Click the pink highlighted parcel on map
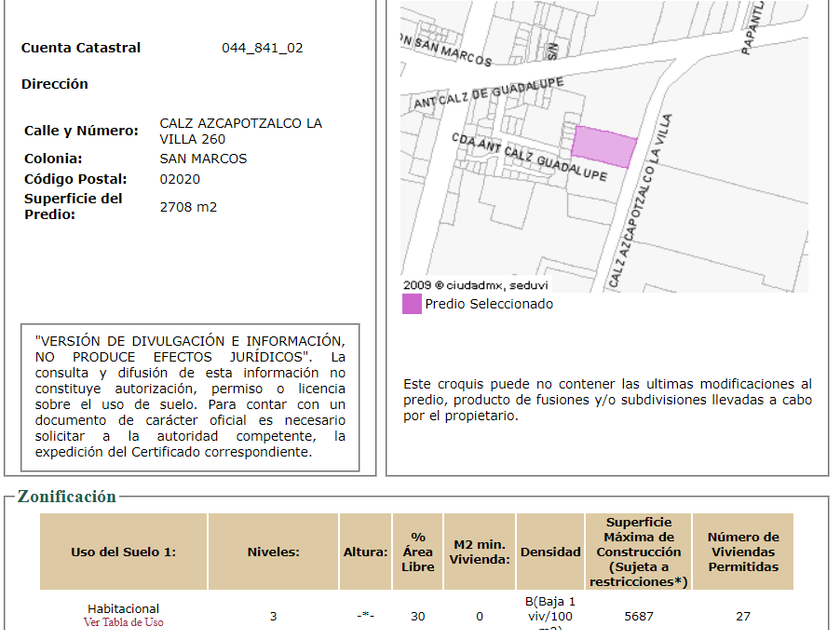The height and width of the screenshot is (630, 840). coord(604,148)
